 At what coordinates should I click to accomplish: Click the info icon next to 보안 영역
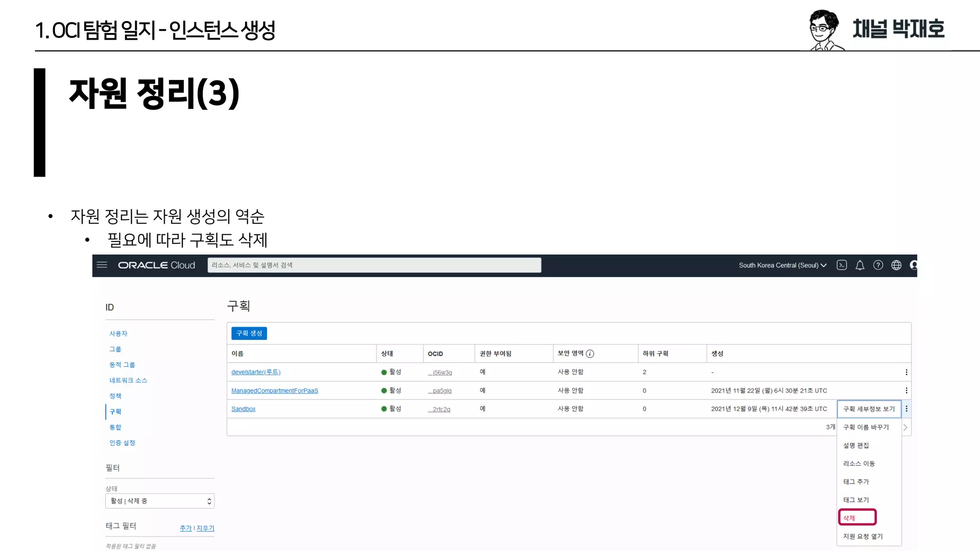pos(590,353)
